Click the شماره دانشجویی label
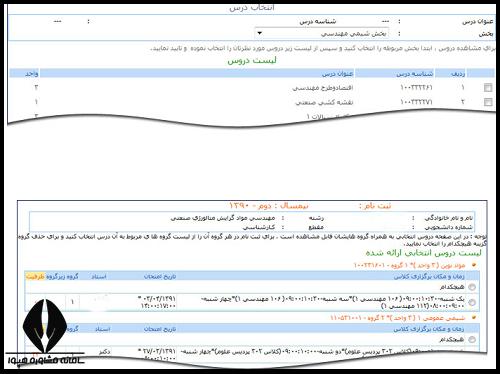This screenshot has width=500, height=374. coord(449,227)
